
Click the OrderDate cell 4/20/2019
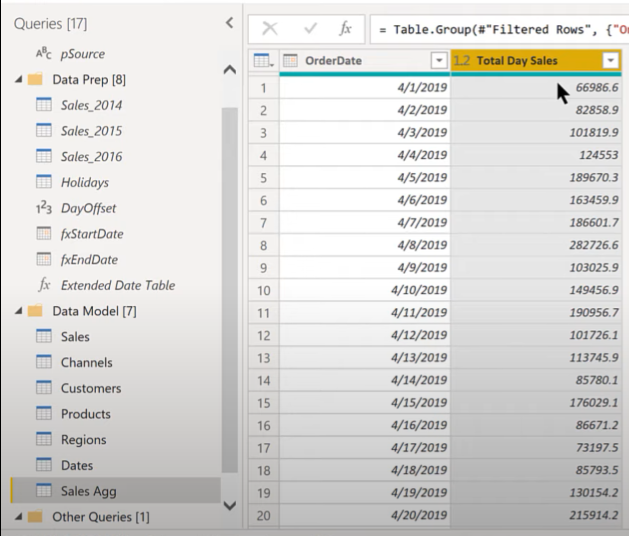[x=365, y=515]
